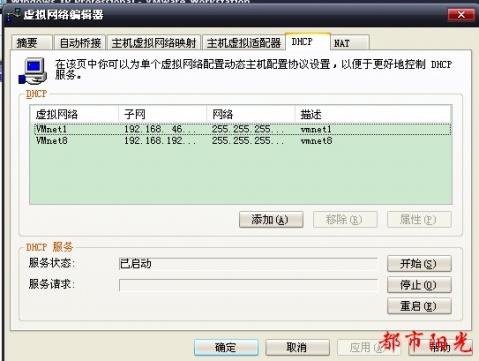Click the 移除(R) button
Screen dimensions: 479x361
tap(345, 220)
